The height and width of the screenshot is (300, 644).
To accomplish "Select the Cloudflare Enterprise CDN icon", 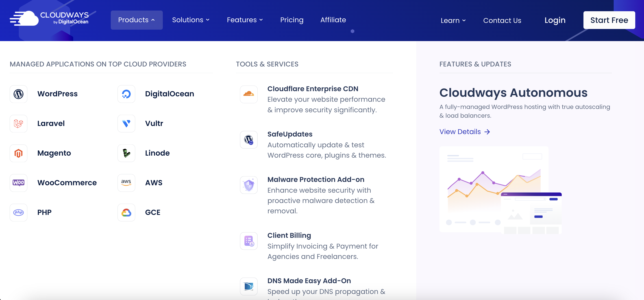I will coord(248,94).
